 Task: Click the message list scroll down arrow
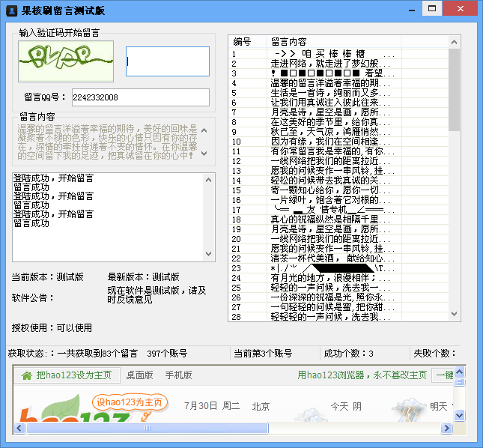(x=454, y=314)
